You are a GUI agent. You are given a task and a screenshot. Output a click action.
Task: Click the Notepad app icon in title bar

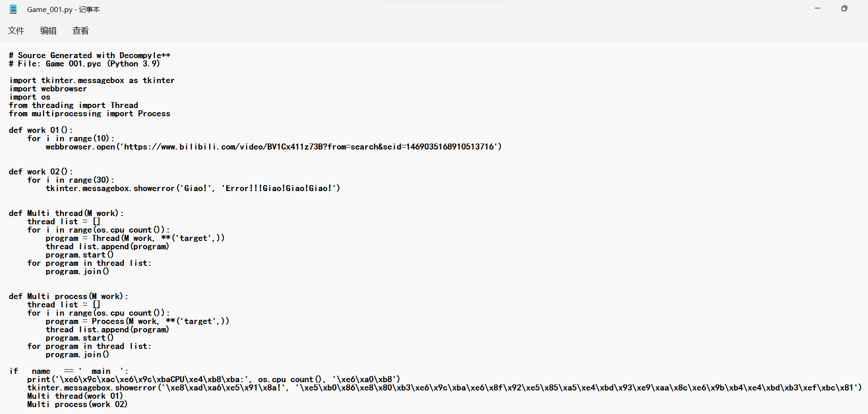(x=13, y=9)
